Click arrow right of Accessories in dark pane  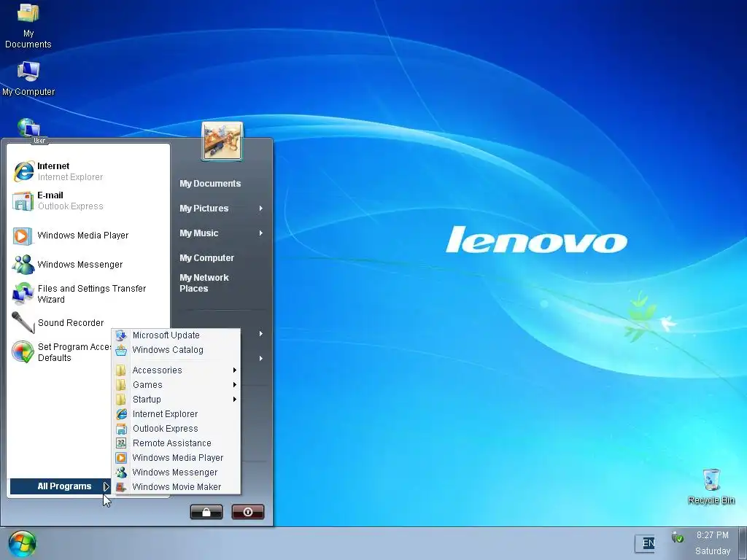point(261,359)
